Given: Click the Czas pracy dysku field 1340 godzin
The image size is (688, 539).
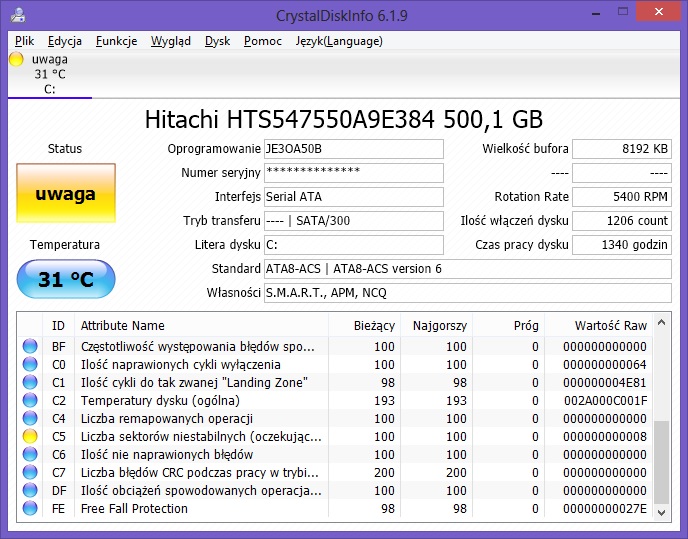Looking at the screenshot, I should tap(622, 245).
